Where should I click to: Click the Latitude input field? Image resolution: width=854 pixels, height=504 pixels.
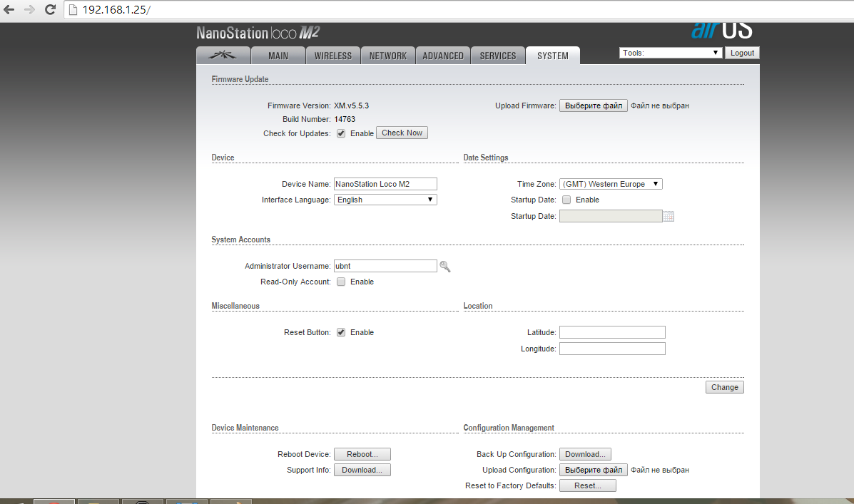tap(612, 332)
